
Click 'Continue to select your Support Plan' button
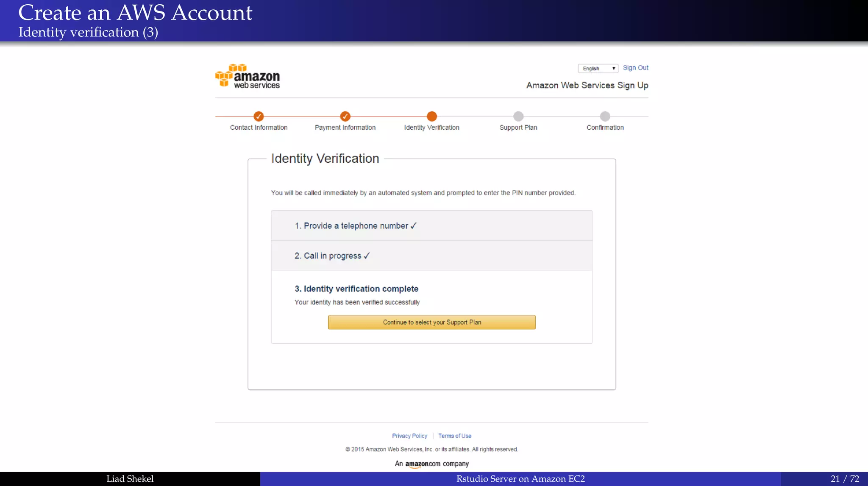tap(432, 322)
